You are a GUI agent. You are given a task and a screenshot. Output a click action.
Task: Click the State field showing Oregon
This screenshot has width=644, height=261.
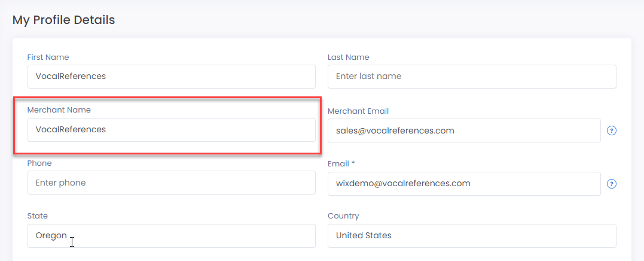[x=172, y=236]
